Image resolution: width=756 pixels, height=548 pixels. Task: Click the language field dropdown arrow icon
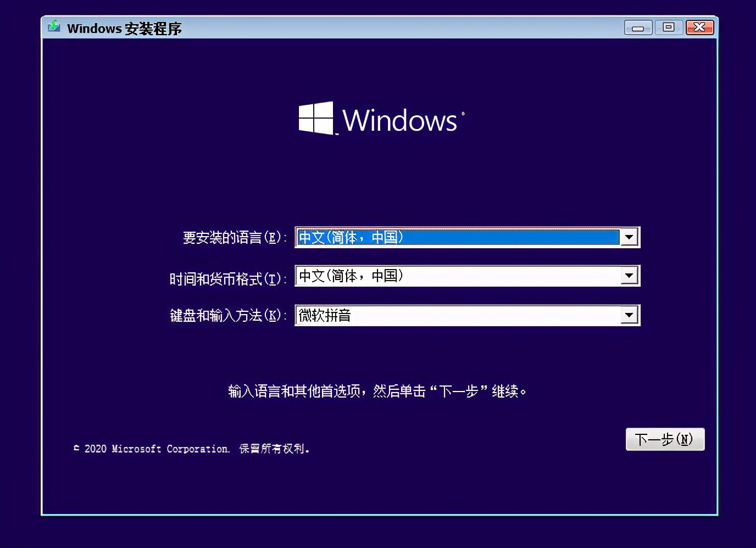[629, 237]
